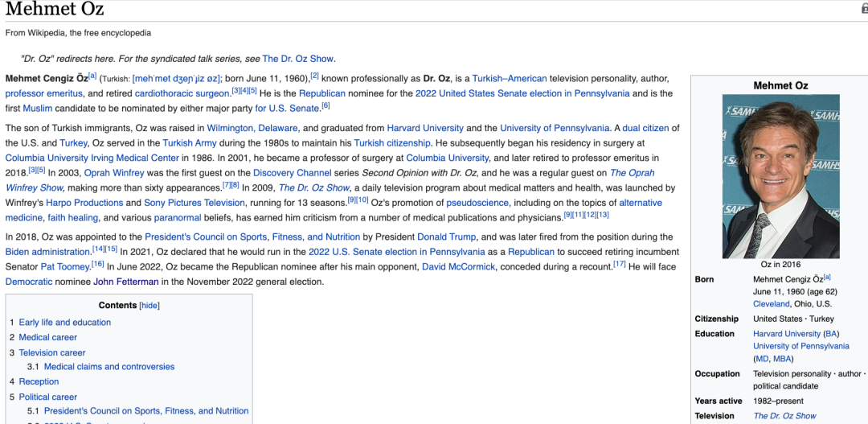The height and width of the screenshot is (424, 868).
Task: Open contents entry 5.1 President's Council on Sports
Action: [146, 411]
